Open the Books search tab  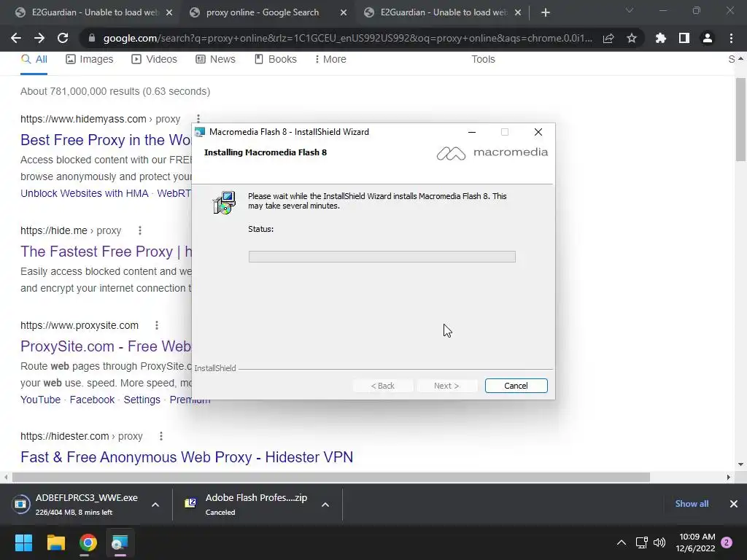pyautogui.click(x=275, y=59)
